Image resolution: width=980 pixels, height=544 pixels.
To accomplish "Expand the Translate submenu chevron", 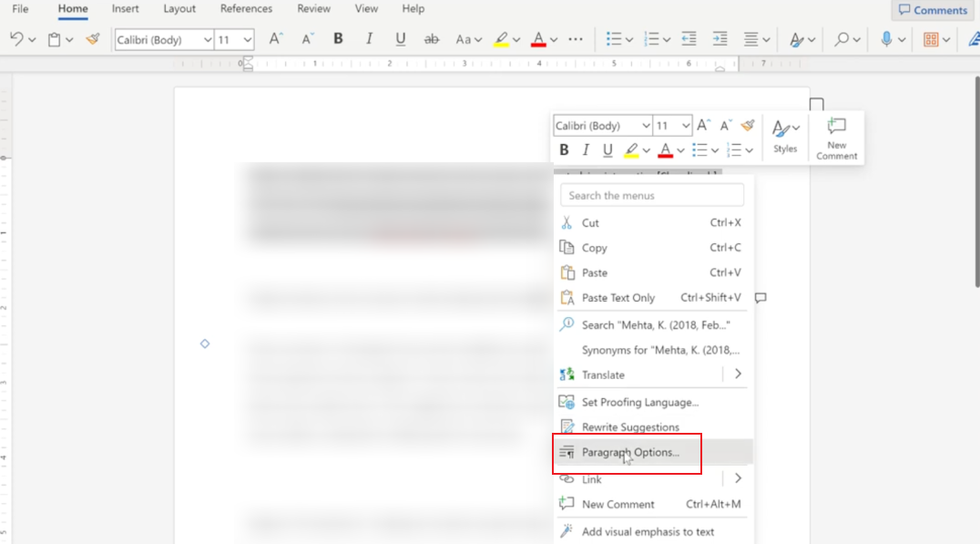I will pyautogui.click(x=738, y=374).
